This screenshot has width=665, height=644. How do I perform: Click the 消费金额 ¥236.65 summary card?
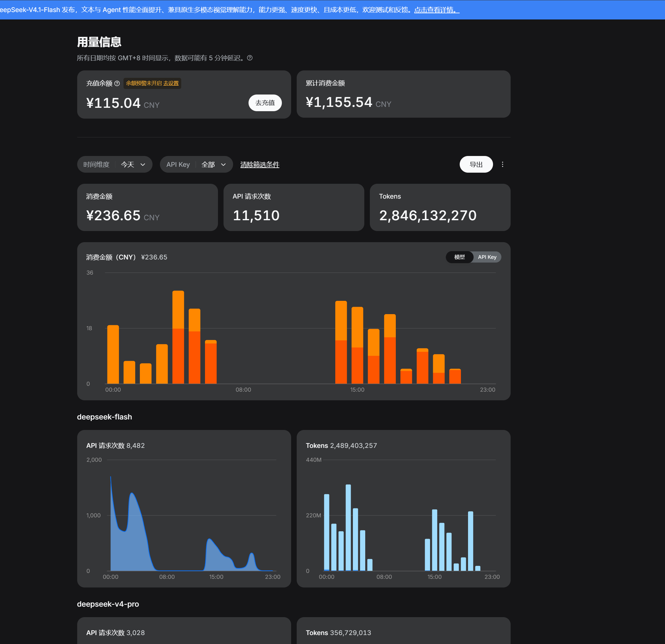coord(147,208)
